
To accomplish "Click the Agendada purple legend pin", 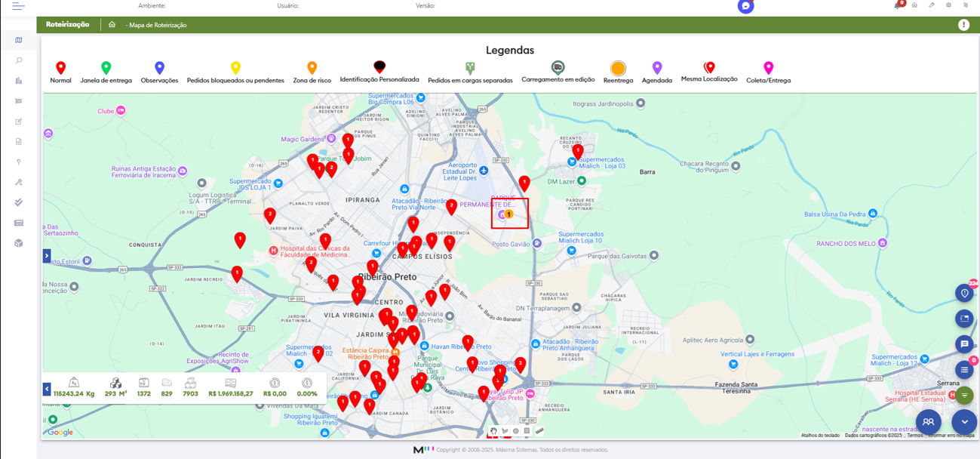I will click(x=657, y=68).
